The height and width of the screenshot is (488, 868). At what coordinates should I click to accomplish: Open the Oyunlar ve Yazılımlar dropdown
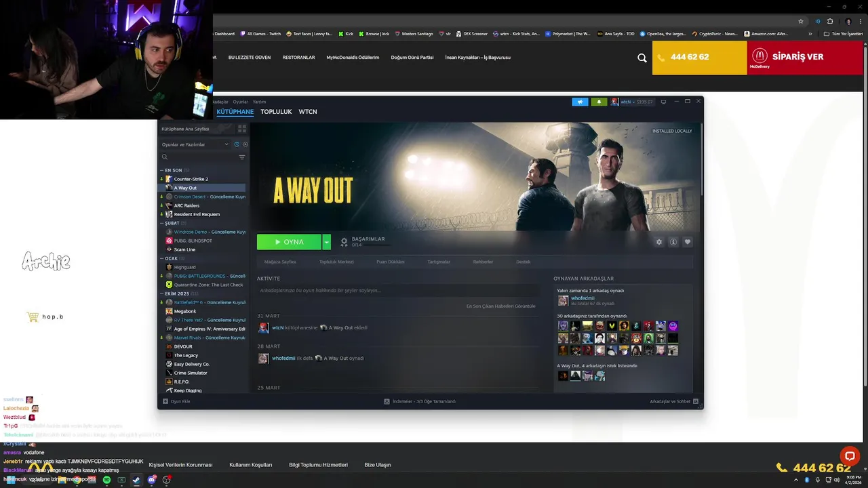[x=195, y=144]
